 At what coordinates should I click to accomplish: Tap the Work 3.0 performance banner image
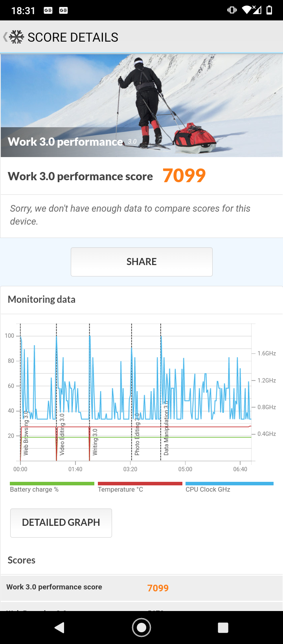pos(141,106)
